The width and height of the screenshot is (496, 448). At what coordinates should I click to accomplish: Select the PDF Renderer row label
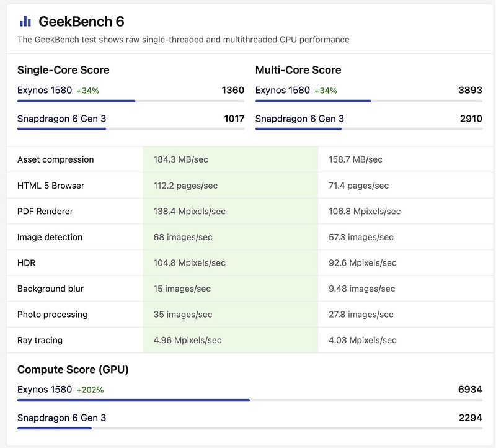(45, 212)
